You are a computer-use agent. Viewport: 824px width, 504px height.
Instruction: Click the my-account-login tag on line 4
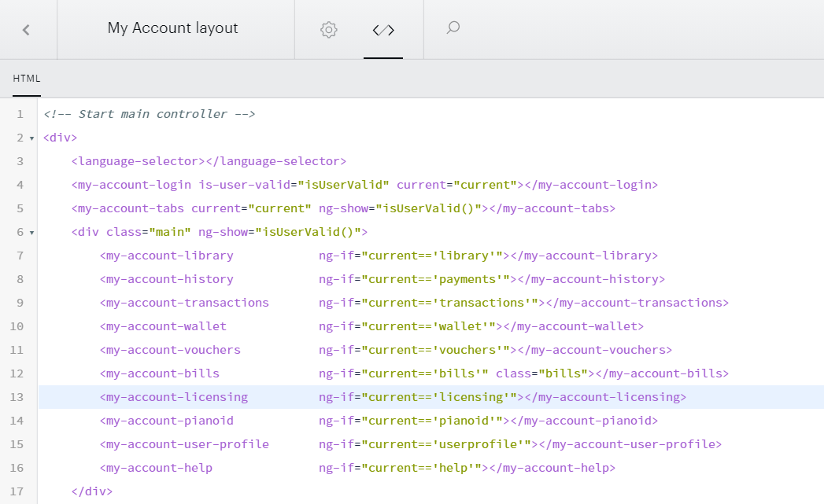click(131, 185)
